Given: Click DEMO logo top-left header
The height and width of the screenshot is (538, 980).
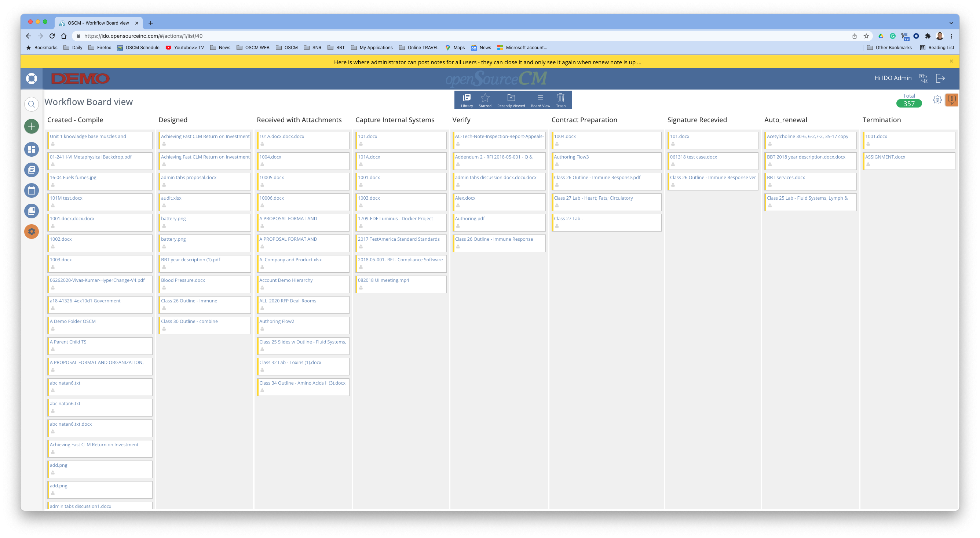Looking at the screenshot, I should click(x=79, y=79).
